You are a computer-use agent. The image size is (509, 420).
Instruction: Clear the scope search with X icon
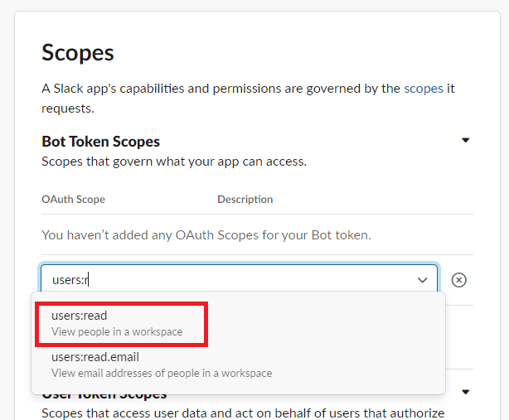click(458, 280)
